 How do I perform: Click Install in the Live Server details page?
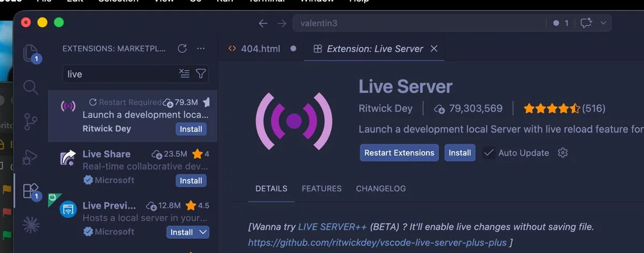click(460, 153)
